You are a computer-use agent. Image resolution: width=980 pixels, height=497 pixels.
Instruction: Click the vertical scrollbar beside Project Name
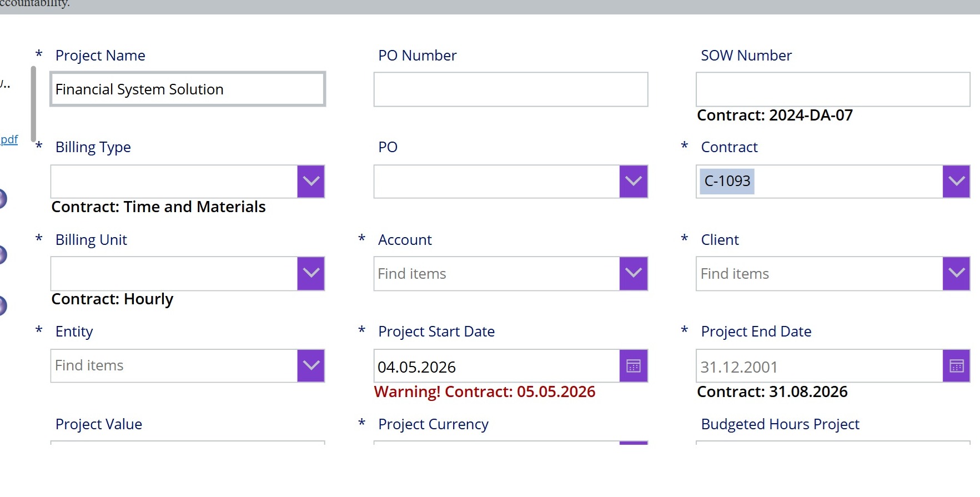tap(33, 104)
